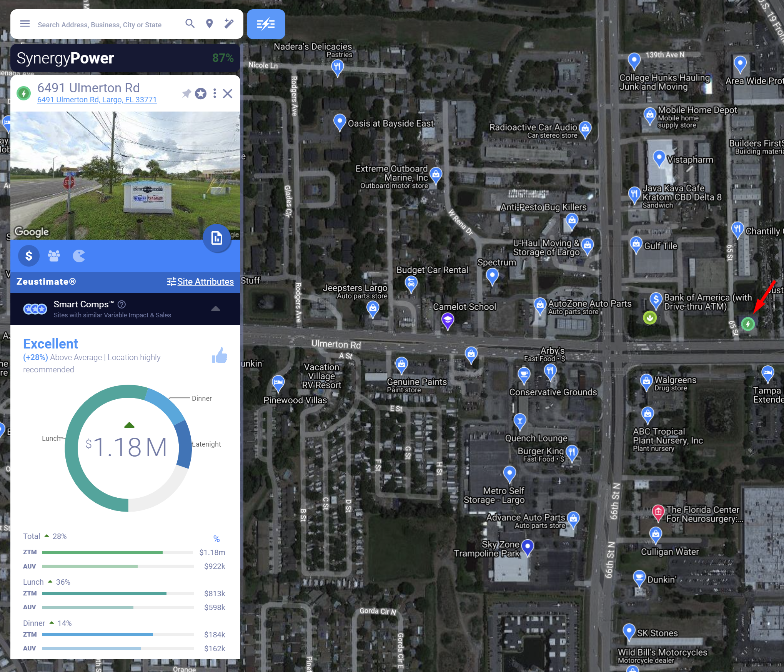The image size is (784, 672).
Task: Click the Lunch AUV value $598k
Action: [x=215, y=607]
